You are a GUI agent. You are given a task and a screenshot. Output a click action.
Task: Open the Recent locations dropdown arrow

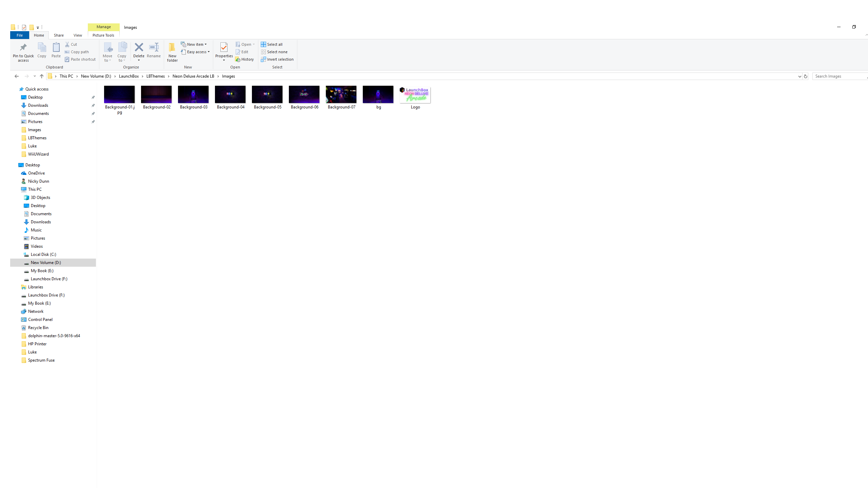click(x=35, y=76)
